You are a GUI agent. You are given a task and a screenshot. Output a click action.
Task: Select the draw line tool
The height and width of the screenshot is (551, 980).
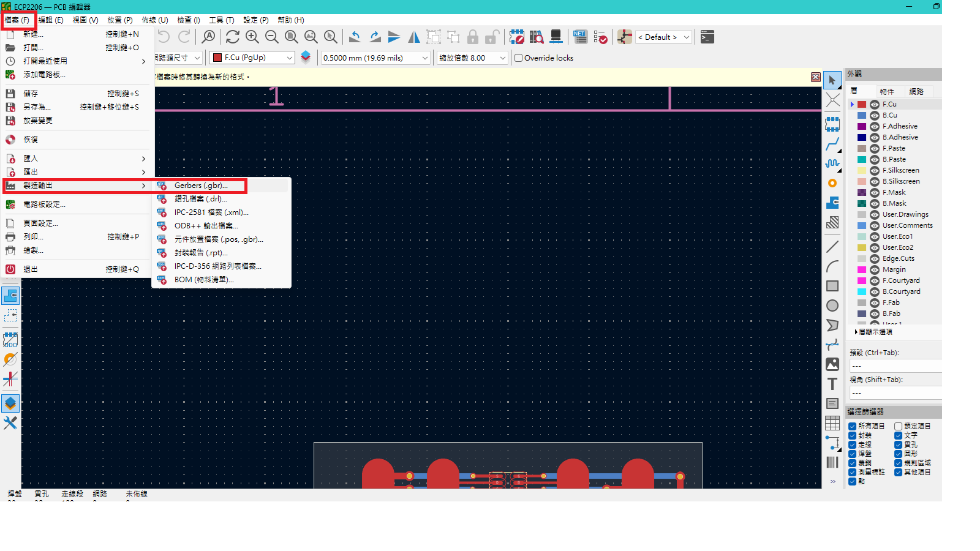pos(832,247)
